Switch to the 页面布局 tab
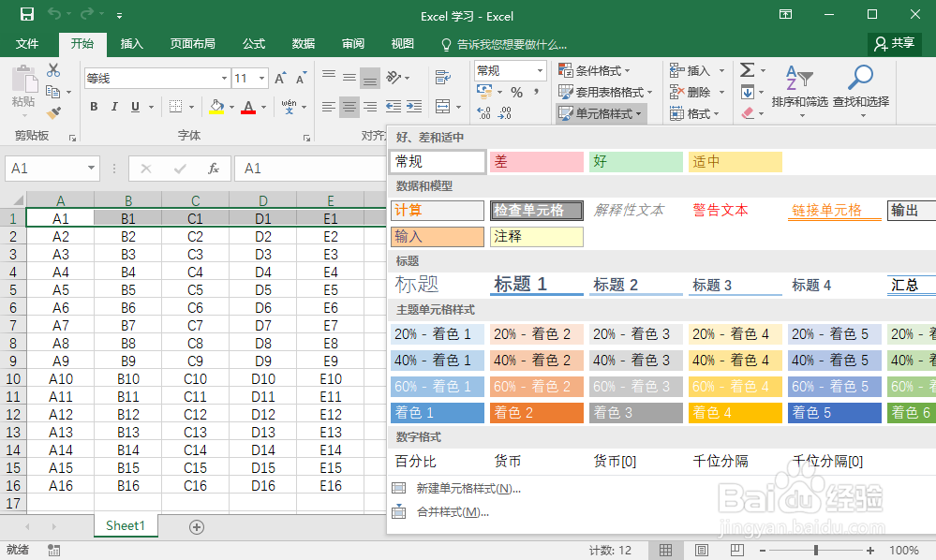936x560 pixels. (192, 43)
